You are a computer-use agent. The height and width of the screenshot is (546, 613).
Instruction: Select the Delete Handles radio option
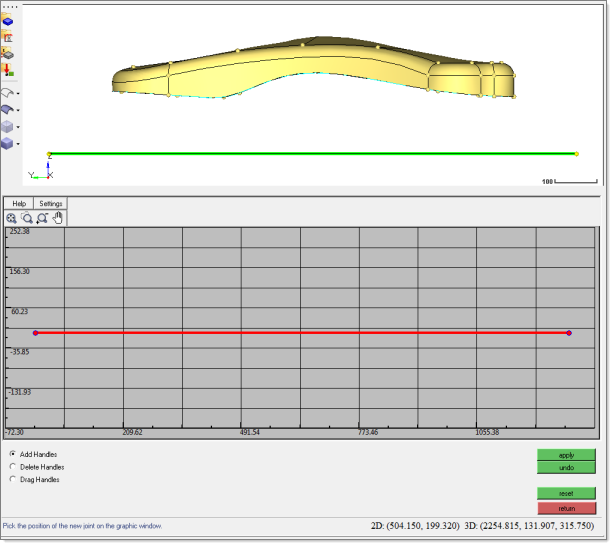coord(12,467)
